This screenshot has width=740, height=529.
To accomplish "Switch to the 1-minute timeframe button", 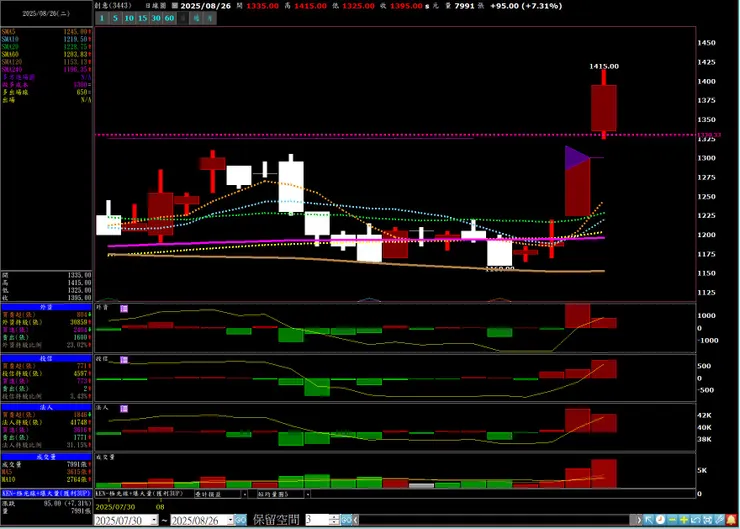I will coord(101,18).
